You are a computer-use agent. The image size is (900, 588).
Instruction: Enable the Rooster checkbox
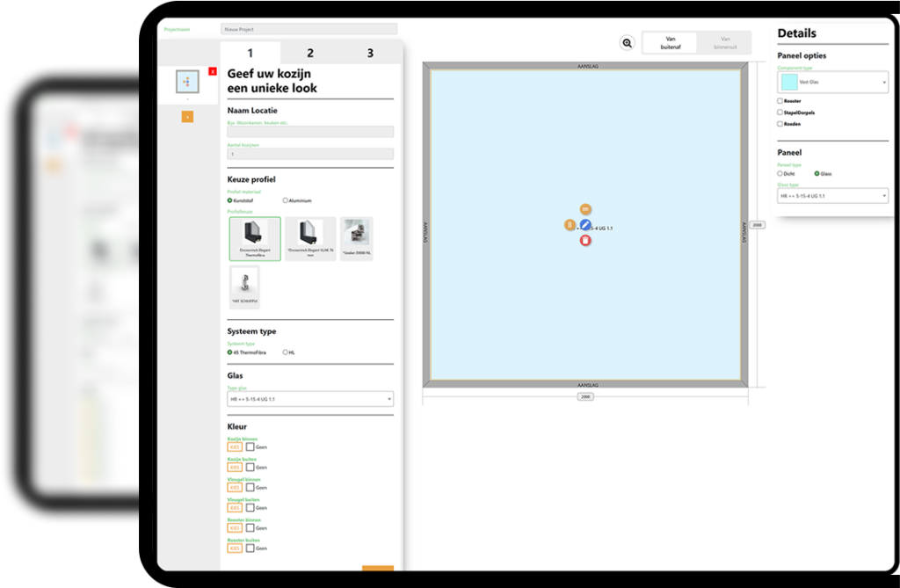click(x=780, y=101)
